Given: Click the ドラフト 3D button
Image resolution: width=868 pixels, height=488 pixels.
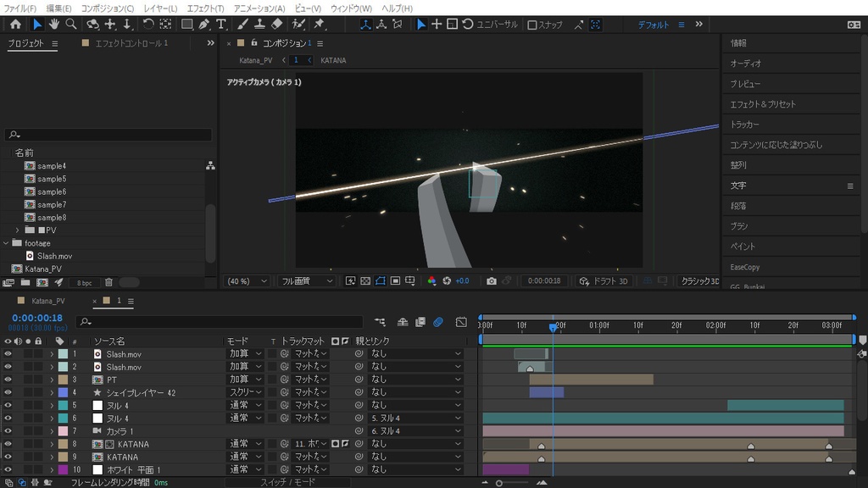Looking at the screenshot, I should pyautogui.click(x=604, y=281).
